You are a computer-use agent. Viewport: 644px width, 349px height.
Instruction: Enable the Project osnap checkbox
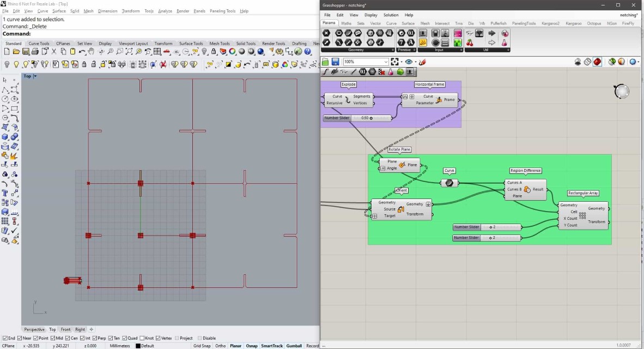coord(177,338)
